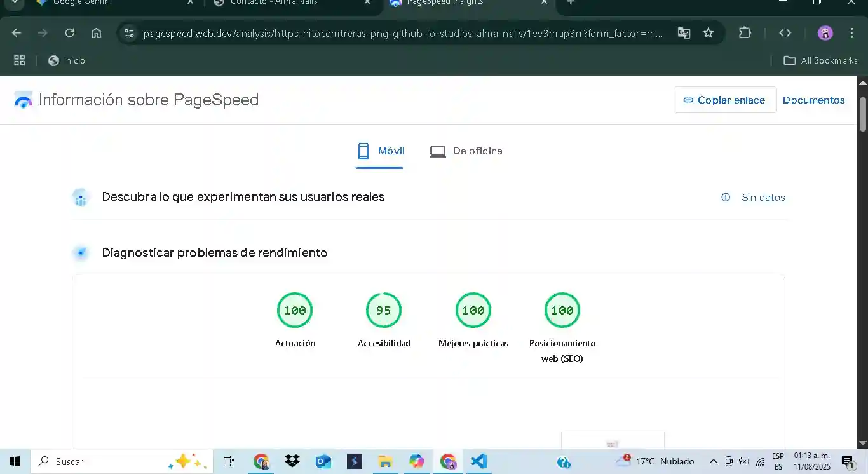Open Visual Studio Code from the taskbar
The height and width of the screenshot is (474, 868).
point(478,462)
